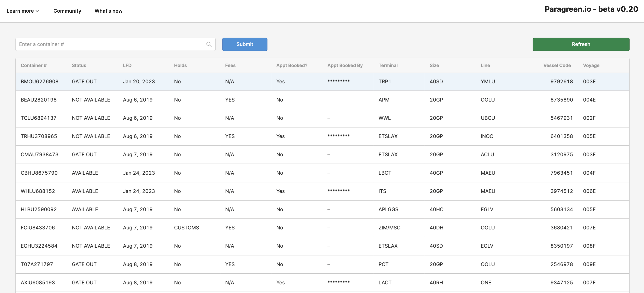644x293 pixels.
Task: Sort by the LFD column header
Action: (127, 65)
